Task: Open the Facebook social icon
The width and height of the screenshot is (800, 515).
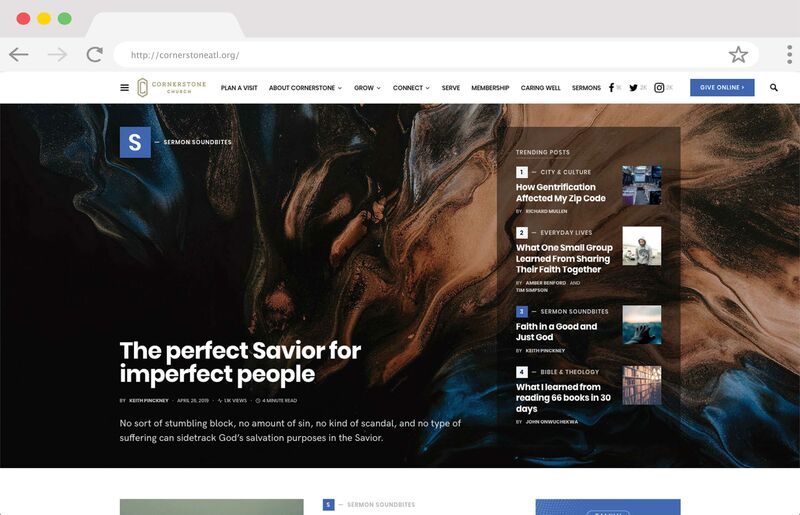Action: (611, 88)
